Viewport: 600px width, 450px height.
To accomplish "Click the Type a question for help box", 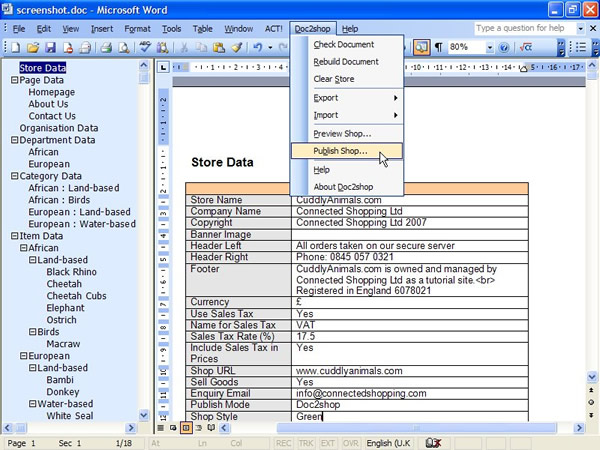I will 525,28.
